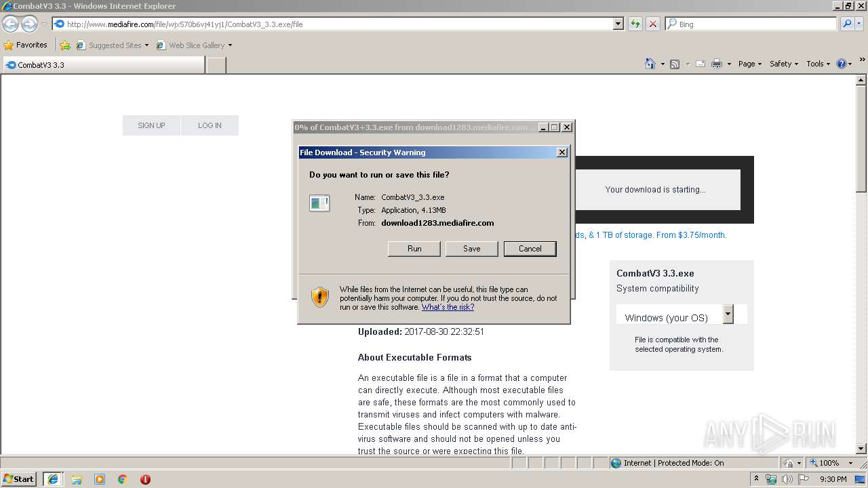Image resolution: width=868 pixels, height=488 pixels.
Task: Open the Windows (your OS) compatibility dropdown
Action: (728, 314)
